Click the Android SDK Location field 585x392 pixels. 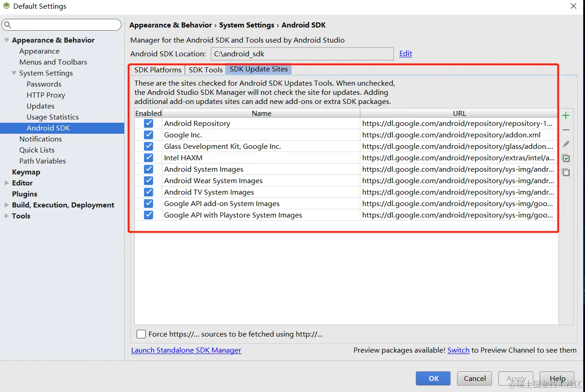(302, 54)
